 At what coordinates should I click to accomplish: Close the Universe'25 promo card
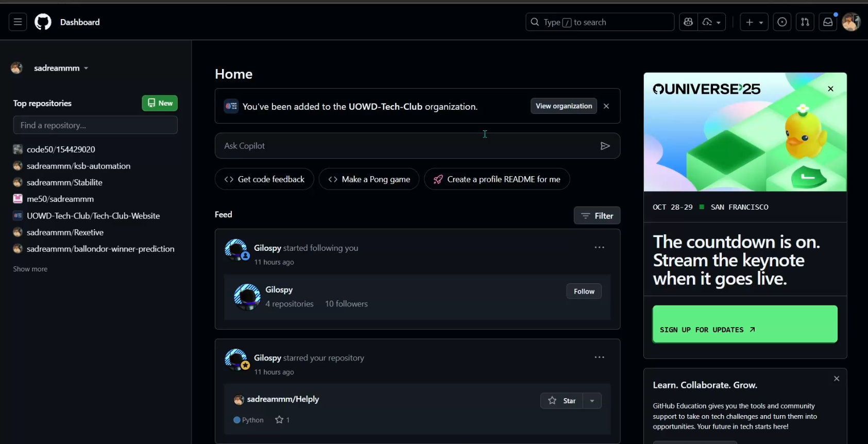point(830,89)
